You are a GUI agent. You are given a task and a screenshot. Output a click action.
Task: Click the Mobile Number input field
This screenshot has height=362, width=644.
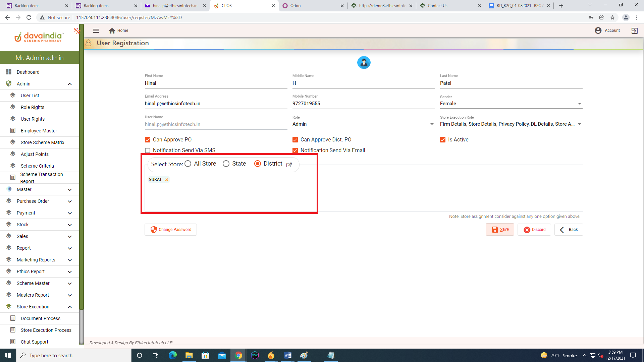tap(363, 104)
